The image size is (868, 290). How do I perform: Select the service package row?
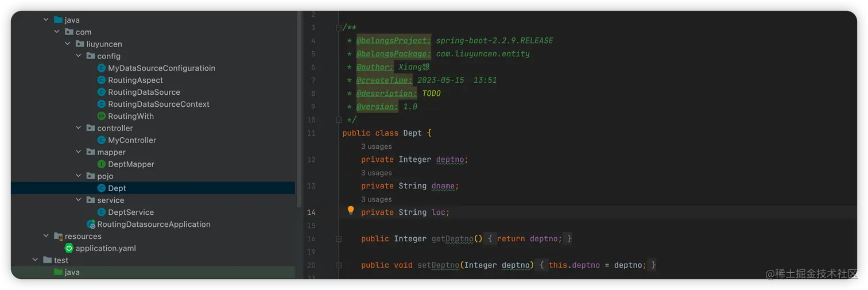[153, 200]
